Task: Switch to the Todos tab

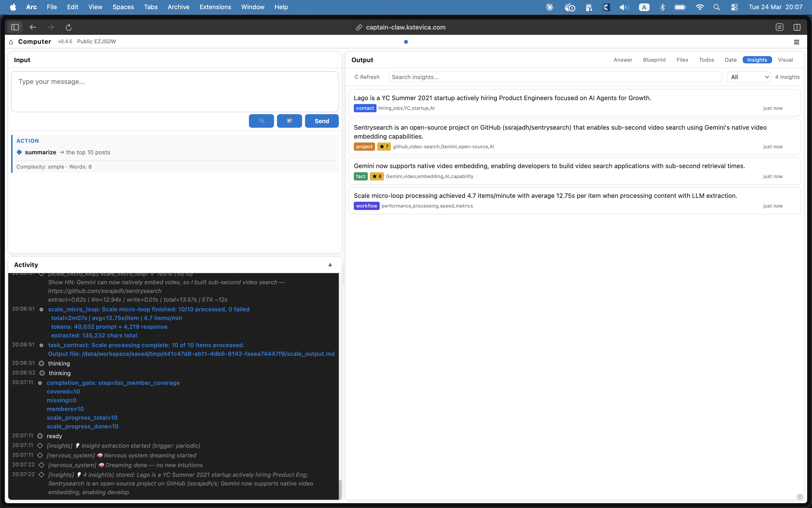Action: coord(706,60)
